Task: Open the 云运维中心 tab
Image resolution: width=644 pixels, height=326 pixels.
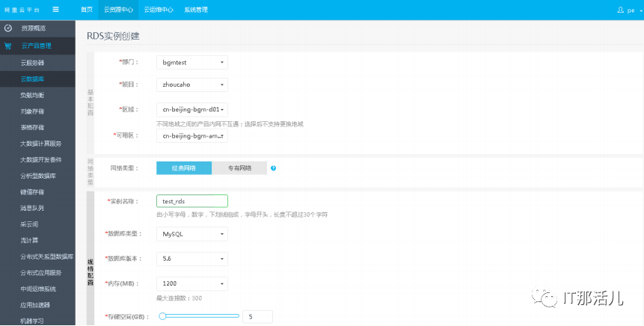Action: tap(159, 10)
